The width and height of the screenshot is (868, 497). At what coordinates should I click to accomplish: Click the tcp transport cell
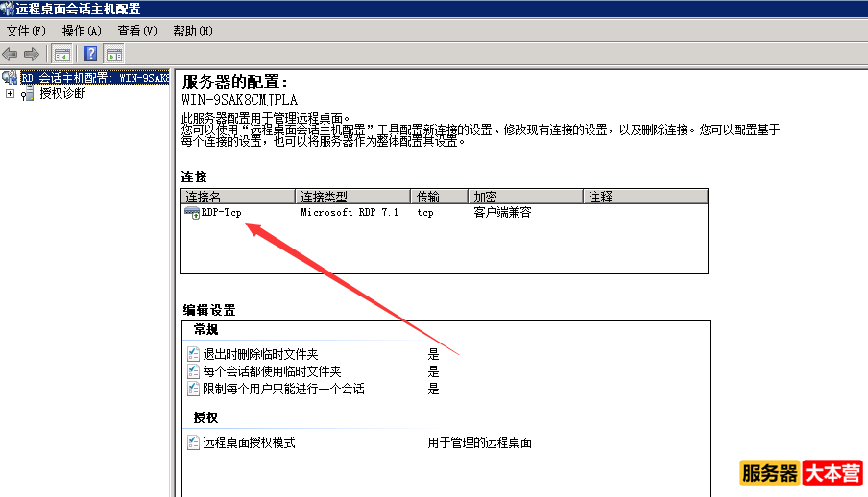point(425,213)
